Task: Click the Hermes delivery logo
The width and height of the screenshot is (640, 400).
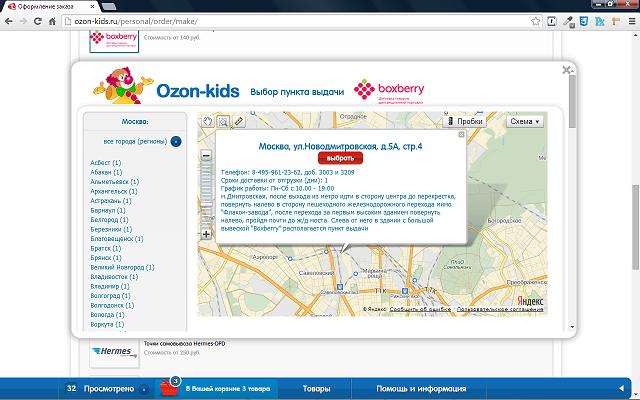Action: pyautogui.click(x=114, y=352)
